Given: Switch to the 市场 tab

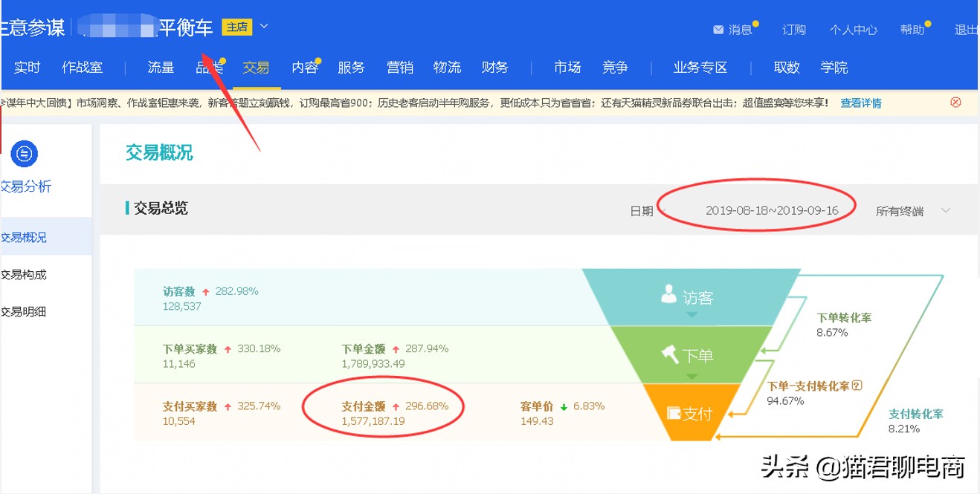Looking at the screenshot, I should click(567, 67).
